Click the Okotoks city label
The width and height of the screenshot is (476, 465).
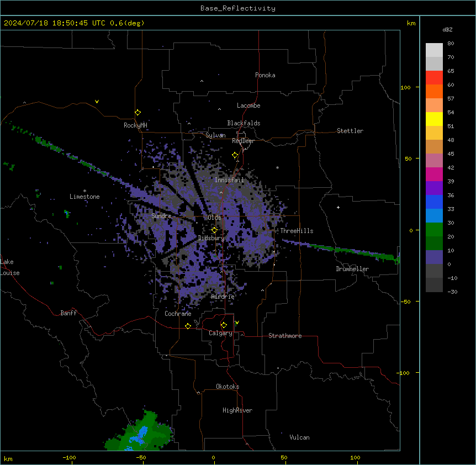228,387
